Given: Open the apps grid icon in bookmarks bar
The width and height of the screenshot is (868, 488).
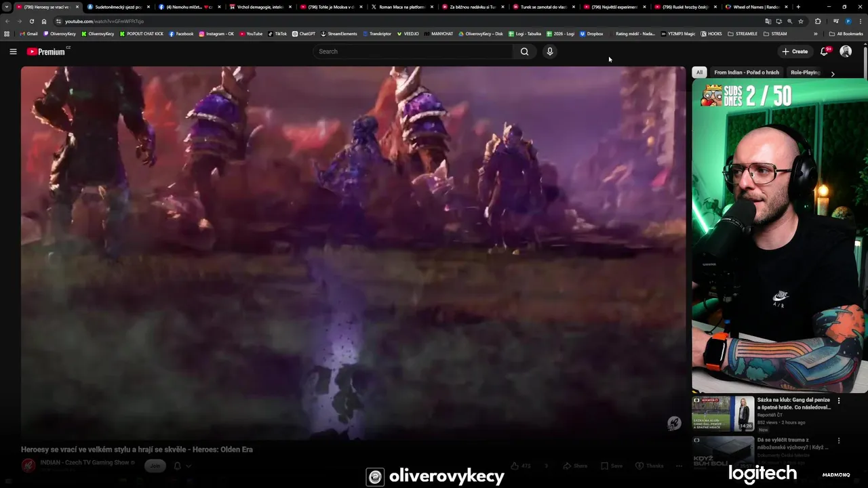Looking at the screenshot, I should pyautogui.click(x=7, y=34).
